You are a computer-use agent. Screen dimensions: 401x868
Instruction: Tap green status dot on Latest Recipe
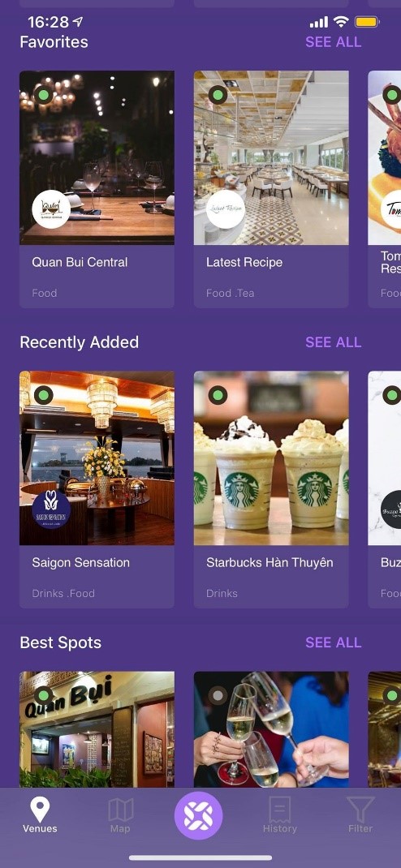tap(218, 95)
